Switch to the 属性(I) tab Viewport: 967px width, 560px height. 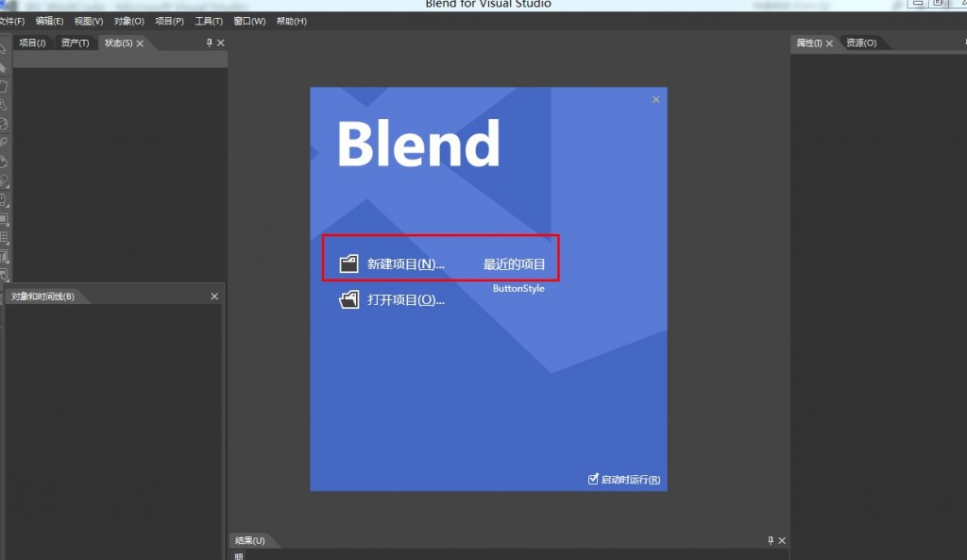(808, 42)
